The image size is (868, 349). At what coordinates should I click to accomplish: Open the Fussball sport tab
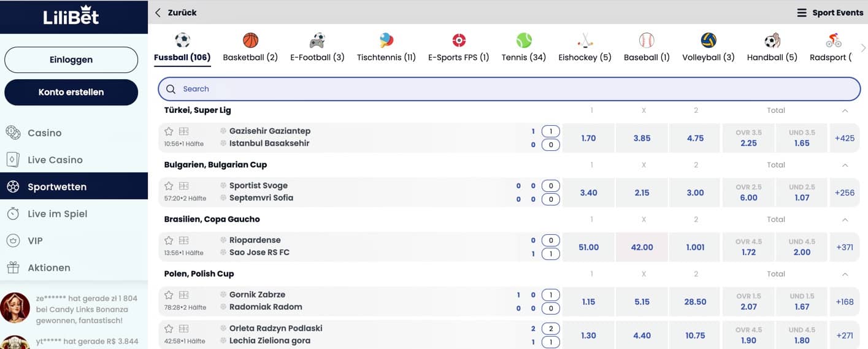182,49
